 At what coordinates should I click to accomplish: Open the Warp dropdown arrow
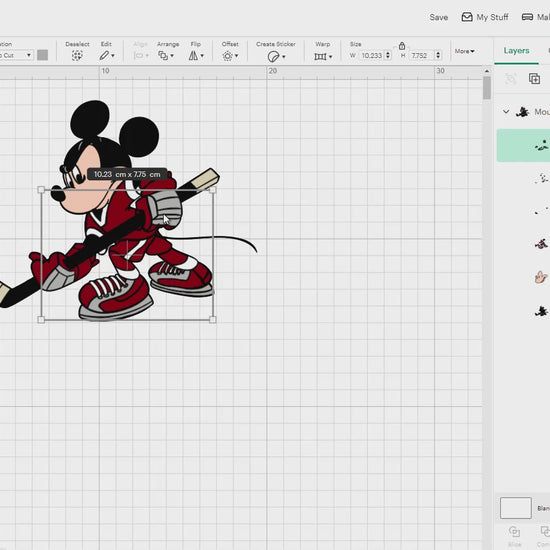coord(330,56)
